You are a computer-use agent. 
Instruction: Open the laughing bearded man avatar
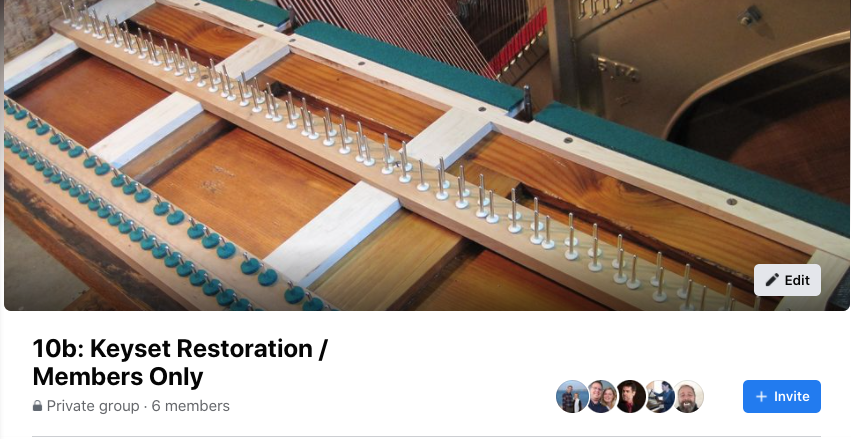[688, 396]
